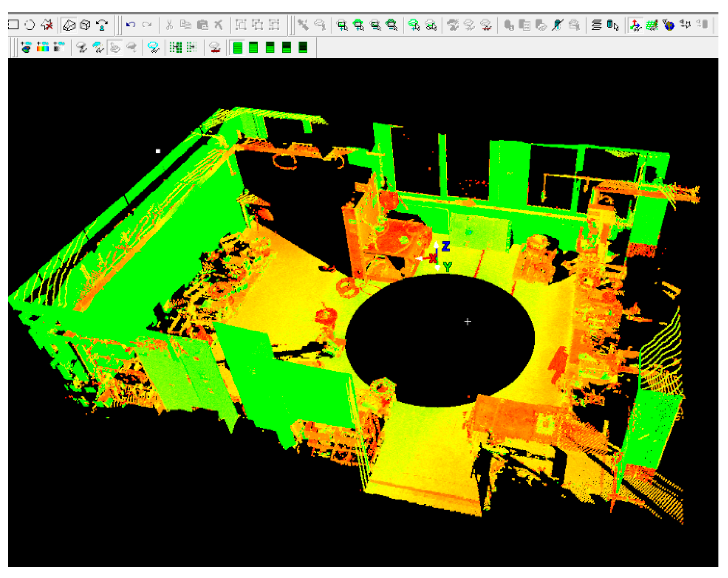Click the cloud with red baseline icon

215,47
